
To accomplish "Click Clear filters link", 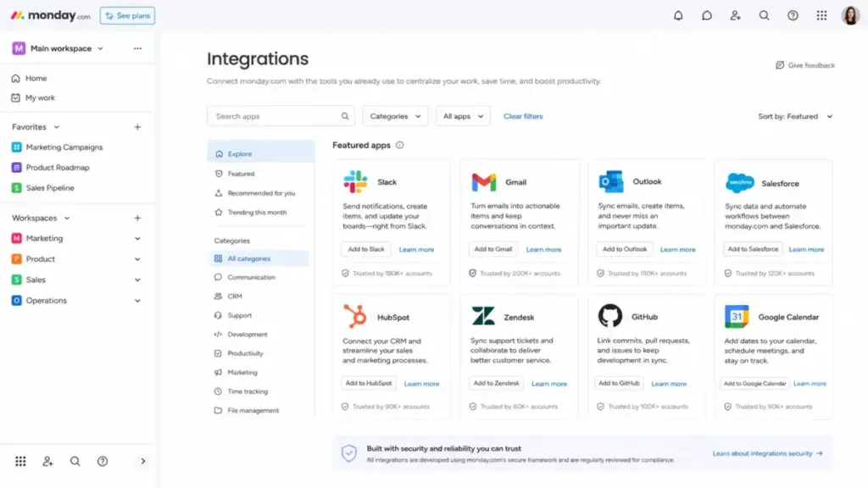I will coord(523,116).
